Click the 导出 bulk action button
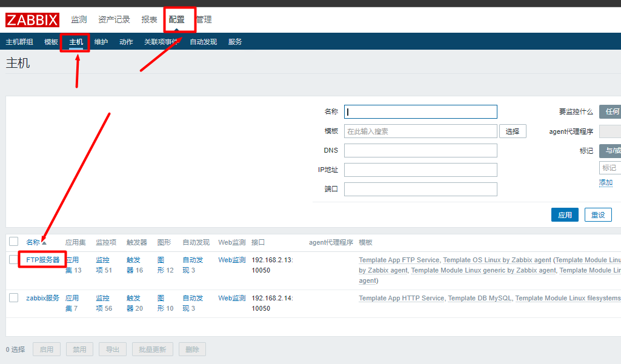The height and width of the screenshot is (364, 621). [x=113, y=349]
